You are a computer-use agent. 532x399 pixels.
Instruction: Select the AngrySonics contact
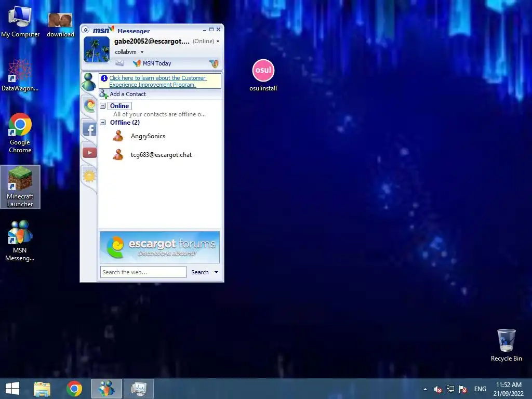(148, 136)
